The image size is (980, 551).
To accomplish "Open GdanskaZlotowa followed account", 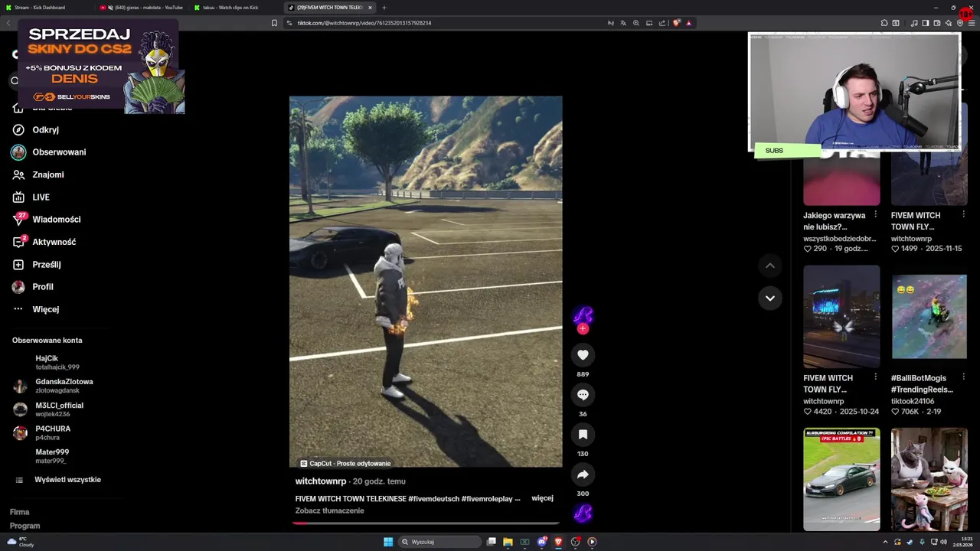I will pos(64,386).
